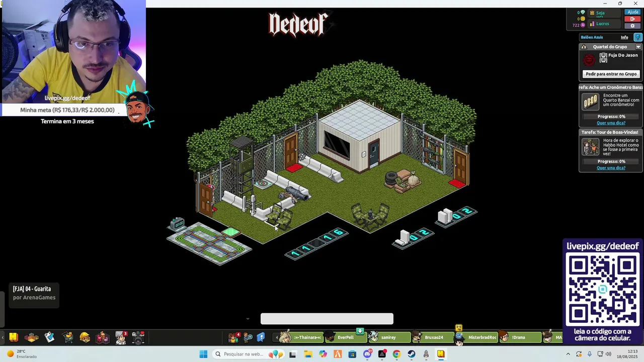Image resolution: width=644 pixels, height=362 pixels.
Task: Show hidden Windows tray icons
Action: pyautogui.click(x=568, y=354)
